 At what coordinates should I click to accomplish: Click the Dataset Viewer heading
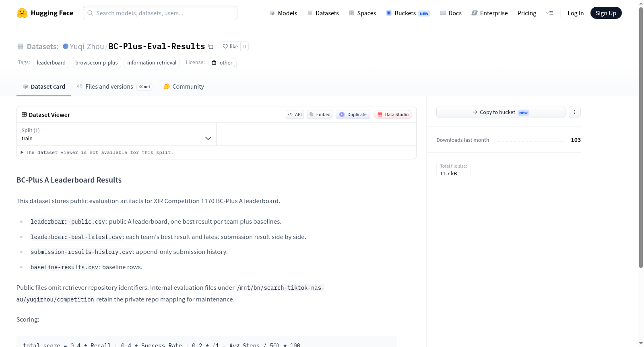pyautogui.click(x=50, y=115)
